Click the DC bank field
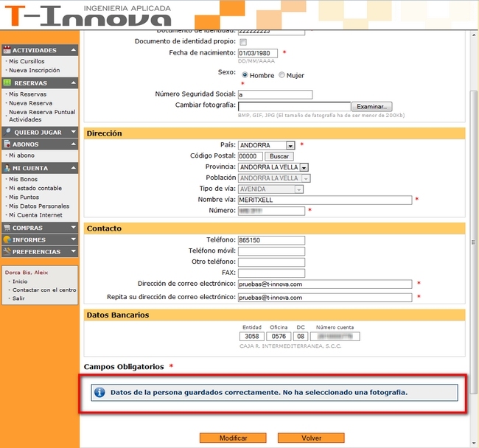Viewport: 479px width, 448px height. pyautogui.click(x=301, y=336)
